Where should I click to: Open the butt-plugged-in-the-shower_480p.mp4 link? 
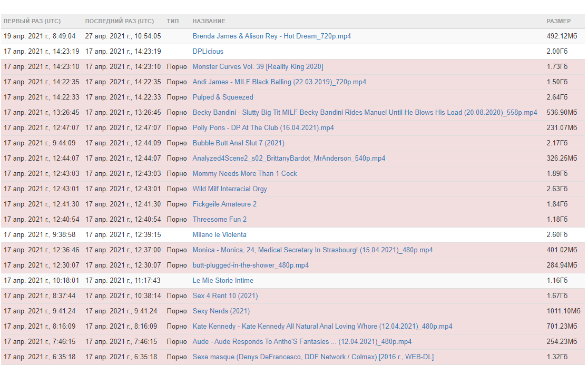(x=250, y=265)
